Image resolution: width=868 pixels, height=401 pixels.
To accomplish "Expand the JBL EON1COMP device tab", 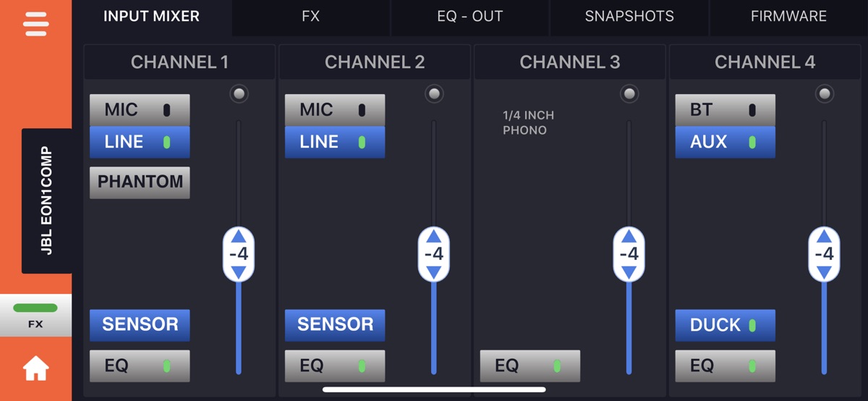I will tap(47, 201).
